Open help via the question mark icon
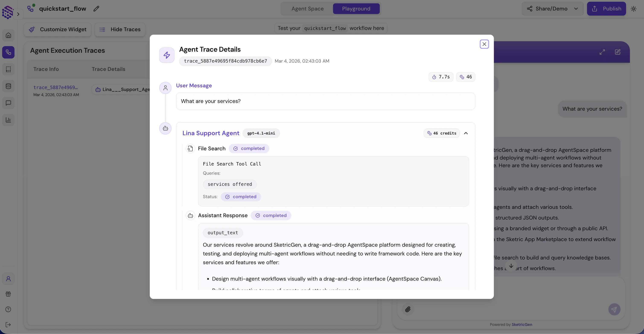The height and width of the screenshot is (334, 644). click(x=8, y=309)
